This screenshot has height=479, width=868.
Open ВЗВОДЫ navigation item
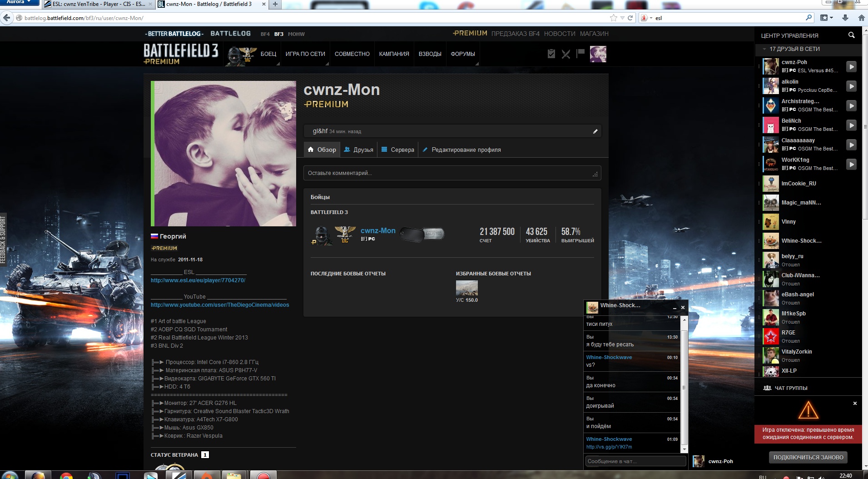[430, 54]
